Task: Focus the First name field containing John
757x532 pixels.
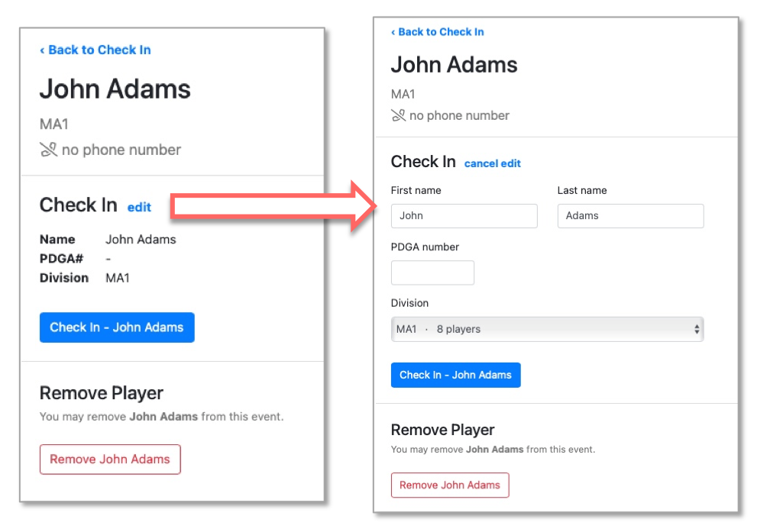Action: pyautogui.click(x=464, y=215)
